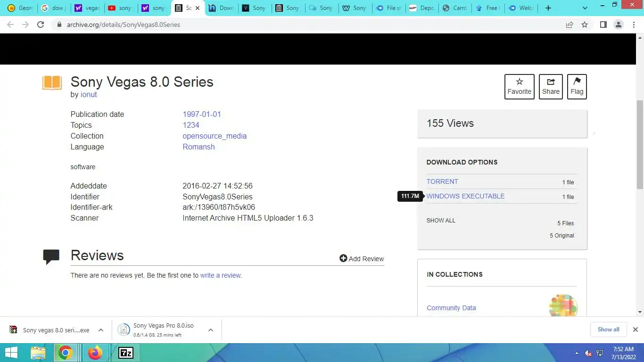Open File Explorer from the taskbar
This screenshot has width=644, height=362.
38,353
